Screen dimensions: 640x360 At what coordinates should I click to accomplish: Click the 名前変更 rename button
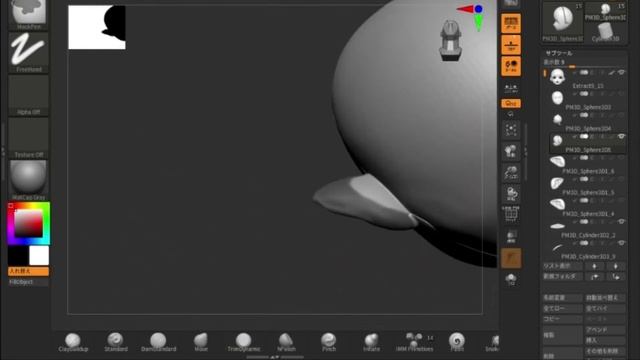562,298
